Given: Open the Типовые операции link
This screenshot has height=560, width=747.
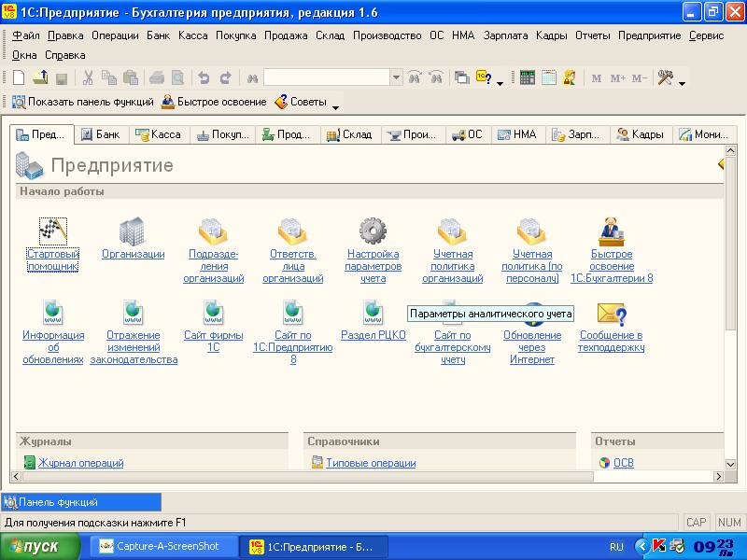Looking at the screenshot, I should pyautogui.click(x=371, y=462).
